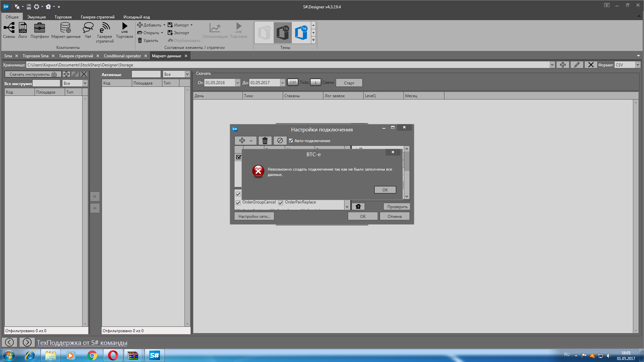Screen dimensions: 644x362
Task: Open help house icon next to Проверить
Action: click(358, 207)
